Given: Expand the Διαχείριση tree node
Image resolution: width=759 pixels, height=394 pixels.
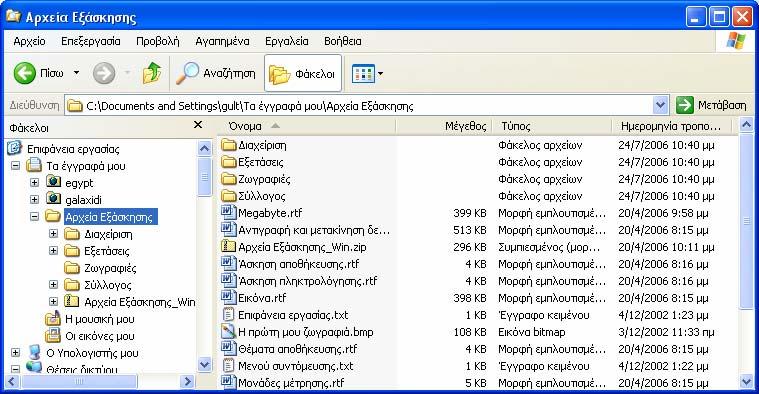Looking at the screenshot, I should [x=53, y=234].
